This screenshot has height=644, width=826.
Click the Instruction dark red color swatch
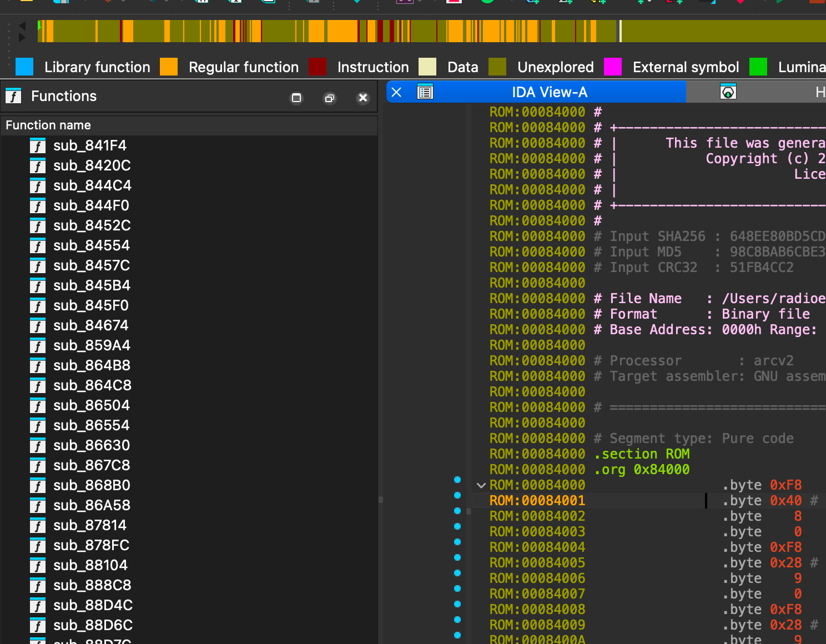pyautogui.click(x=318, y=67)
